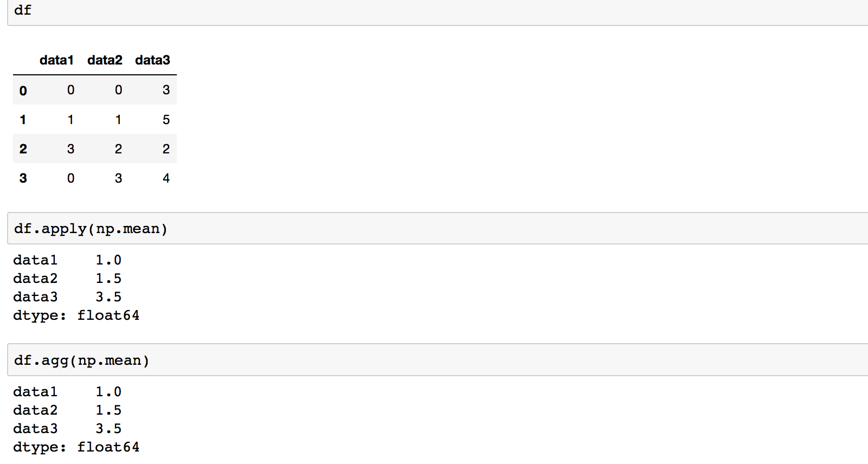
Task: Click the df.apply(np.mean) code cell
Action: click(x=438, y=228)
